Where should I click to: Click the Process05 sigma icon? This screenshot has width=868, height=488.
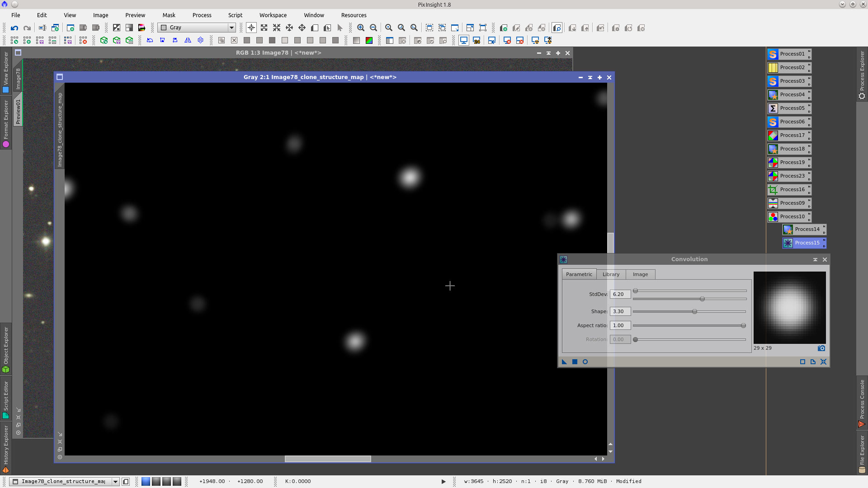tap(773, 108)
